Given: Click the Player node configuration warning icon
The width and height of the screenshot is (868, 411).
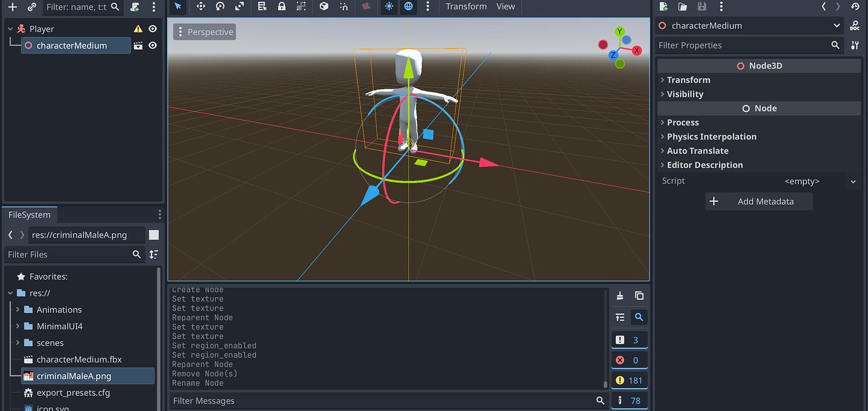Looking at the screenshot, I should [138, 29].
